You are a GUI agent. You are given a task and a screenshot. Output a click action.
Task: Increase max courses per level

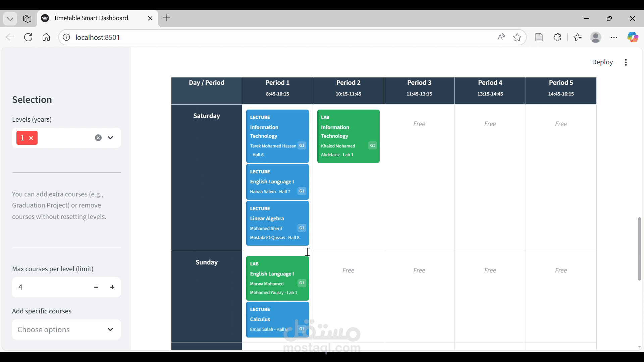click(112, 287)
